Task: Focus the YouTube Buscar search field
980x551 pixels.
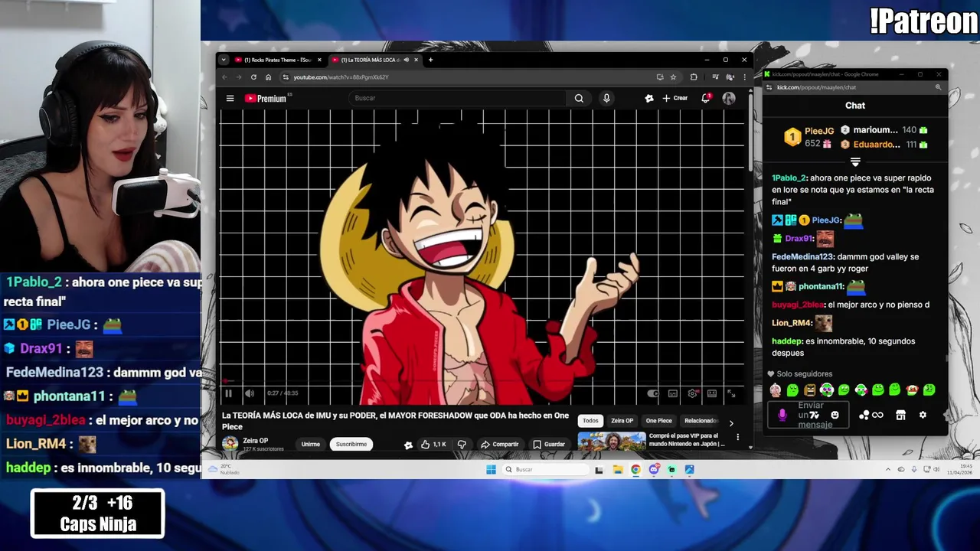Action: (x=458, y=98)
